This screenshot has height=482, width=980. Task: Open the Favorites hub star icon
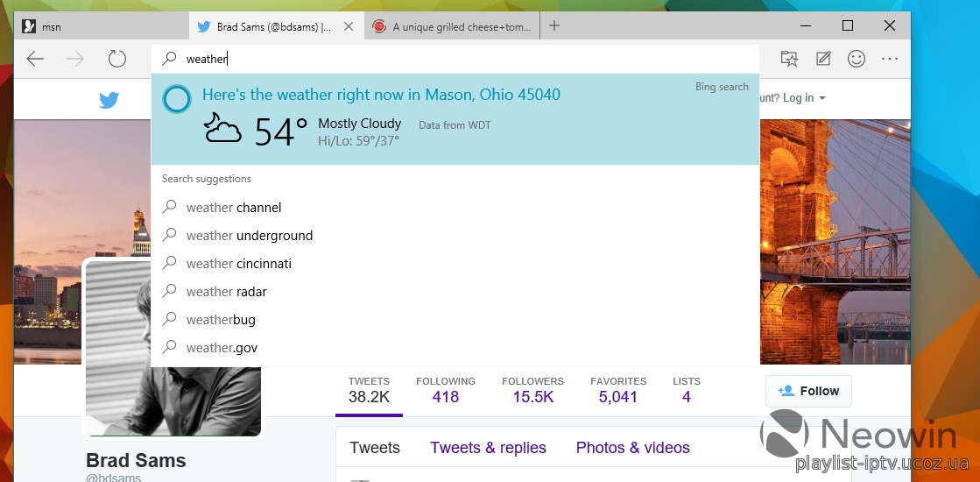(x=789, y=59)
